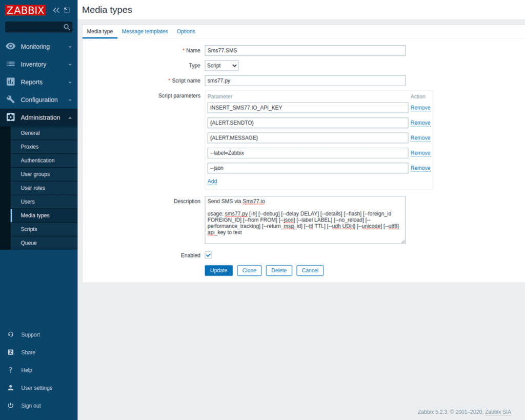Add a new script parameter
Image resolution: width=525 pixels, height=420 pixels.
click(212, 181)
